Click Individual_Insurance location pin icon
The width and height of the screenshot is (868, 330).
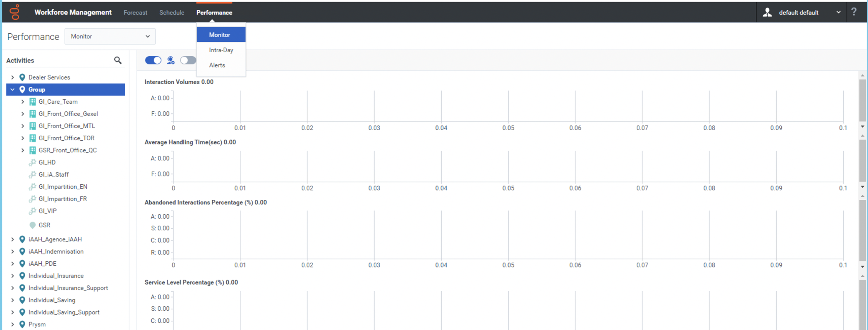pos(22,275)
